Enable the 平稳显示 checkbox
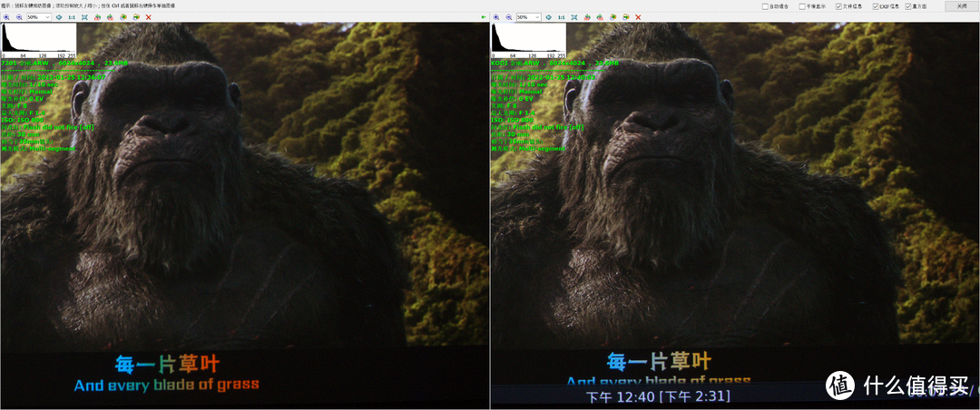The height and width of the screenshot is (410, 980). coord(802,6)
